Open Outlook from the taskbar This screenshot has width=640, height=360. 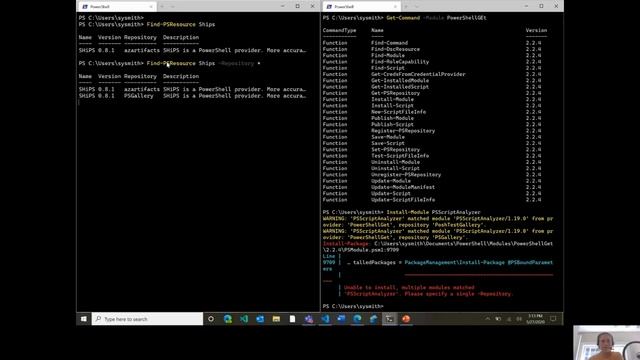point(260,319)
